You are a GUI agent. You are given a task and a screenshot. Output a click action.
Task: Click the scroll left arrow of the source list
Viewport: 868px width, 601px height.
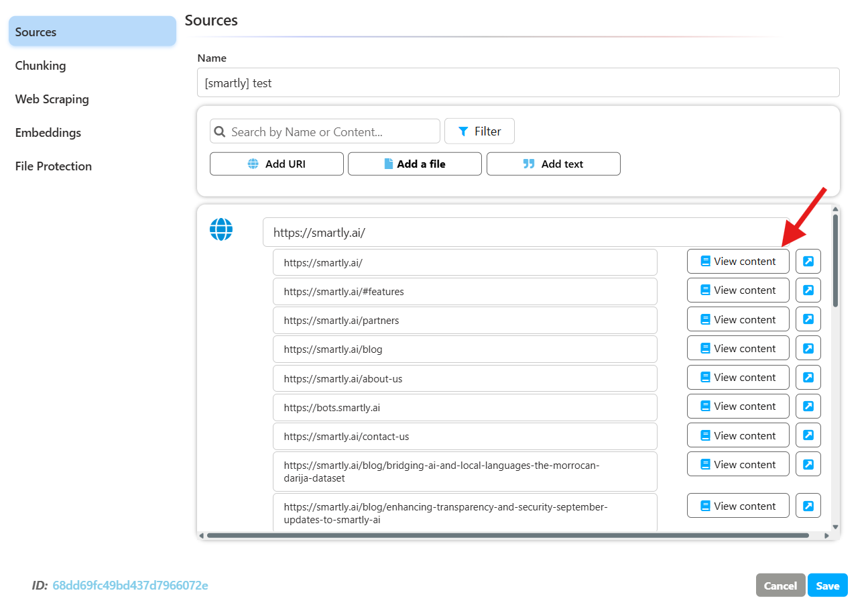[201, 535]
